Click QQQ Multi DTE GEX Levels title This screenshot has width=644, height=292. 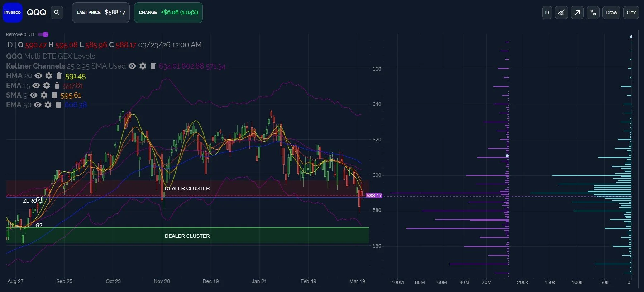pos(51,56)
